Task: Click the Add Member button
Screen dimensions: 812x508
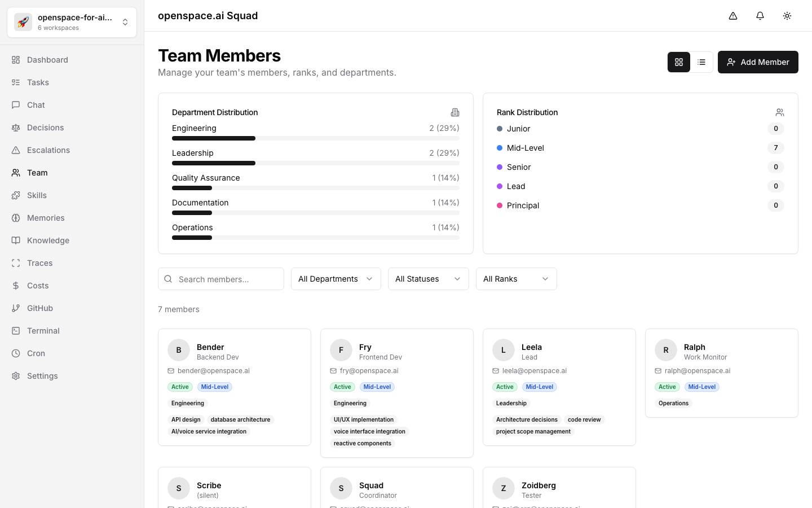Action: pyautogui.click(x=758, y=62)
